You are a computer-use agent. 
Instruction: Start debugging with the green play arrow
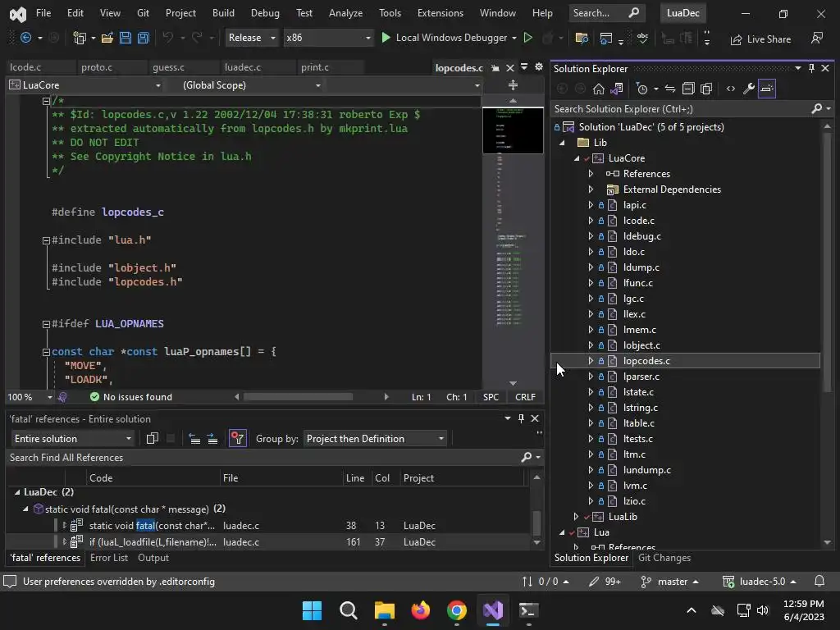click(x=386, y=38)
